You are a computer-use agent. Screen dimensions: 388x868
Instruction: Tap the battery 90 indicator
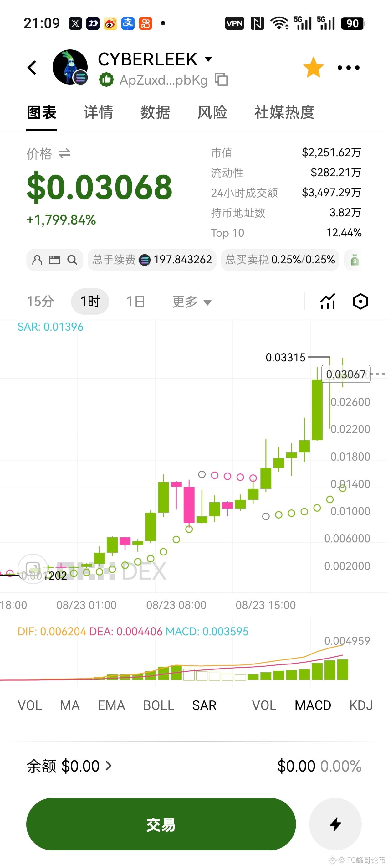click(x=353, y=23)
